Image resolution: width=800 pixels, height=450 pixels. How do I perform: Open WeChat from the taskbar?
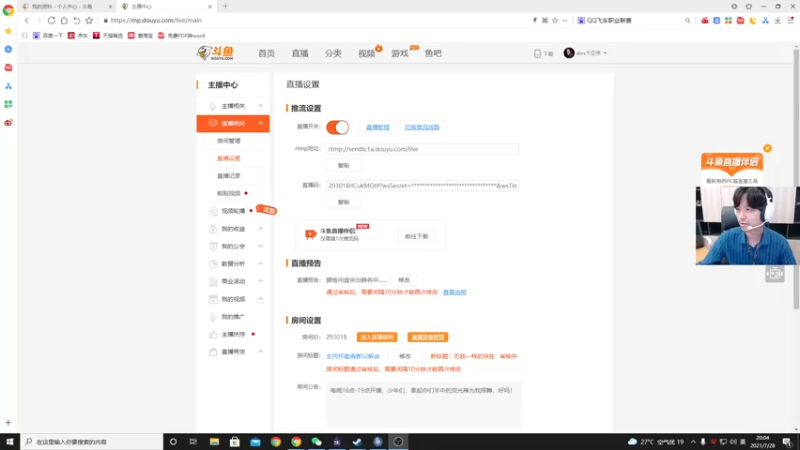click(x=316, y=442)
